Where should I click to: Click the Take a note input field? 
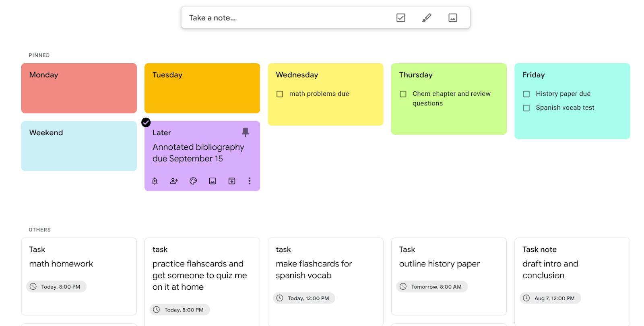click(x=282, y=18)
